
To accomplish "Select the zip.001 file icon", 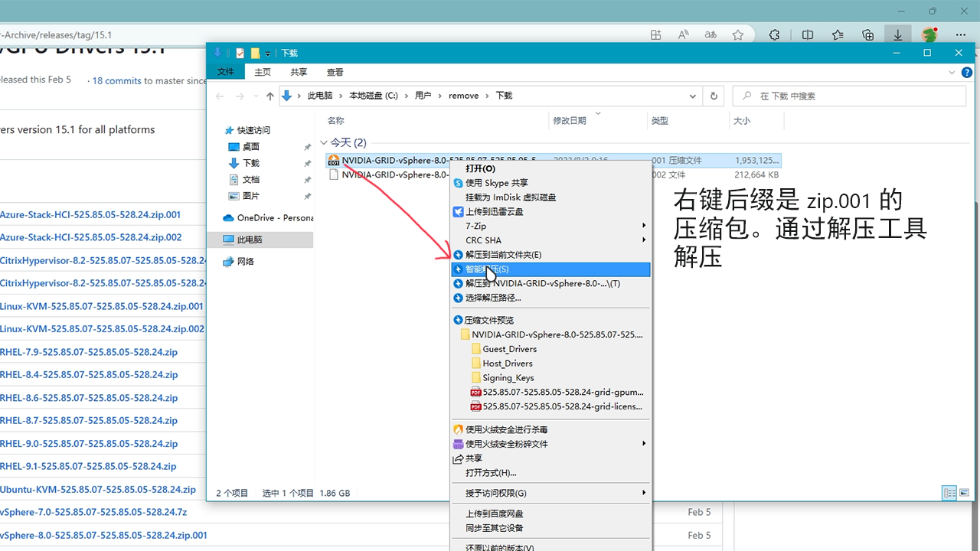I will pos(333,160).
